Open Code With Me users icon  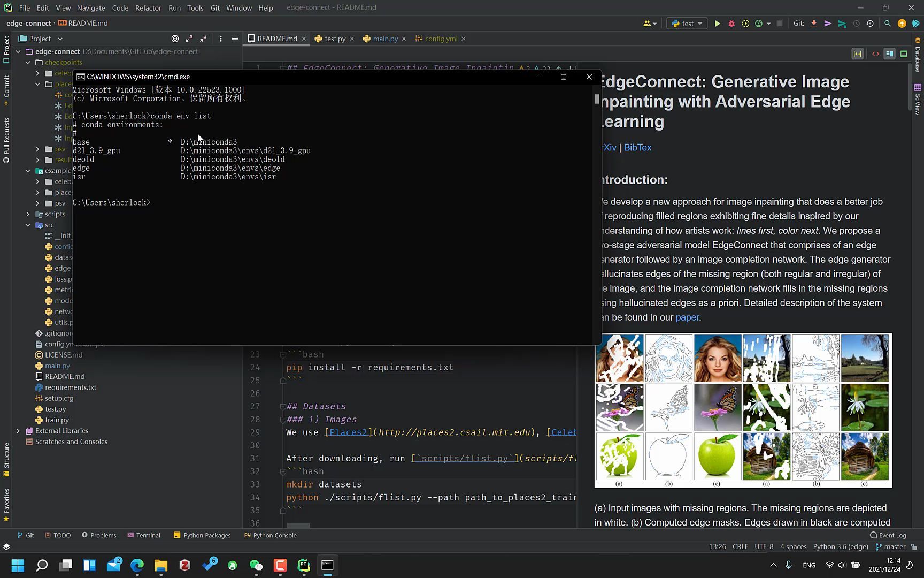tap(650, 24)
